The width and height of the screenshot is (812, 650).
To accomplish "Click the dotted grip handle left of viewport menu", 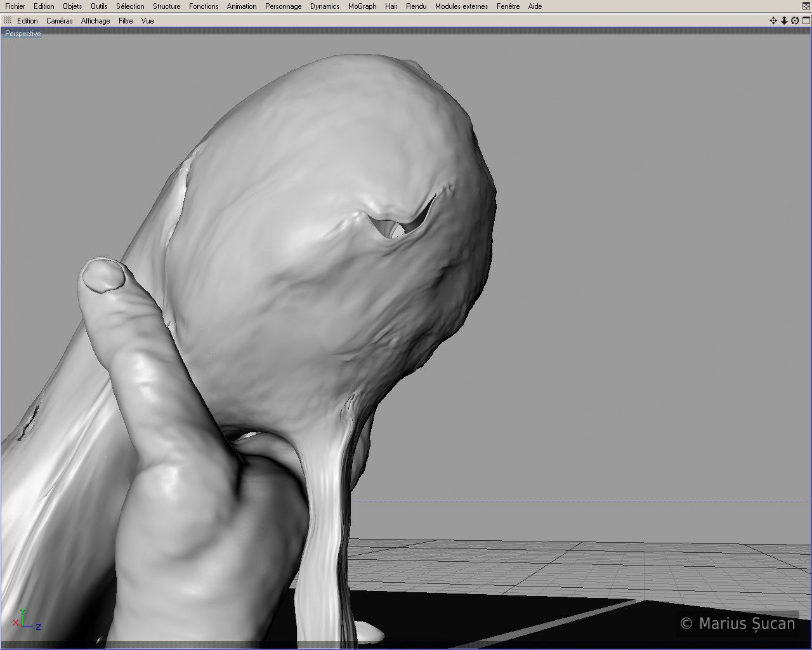I will pyautogui.click(x=8, y=21).
